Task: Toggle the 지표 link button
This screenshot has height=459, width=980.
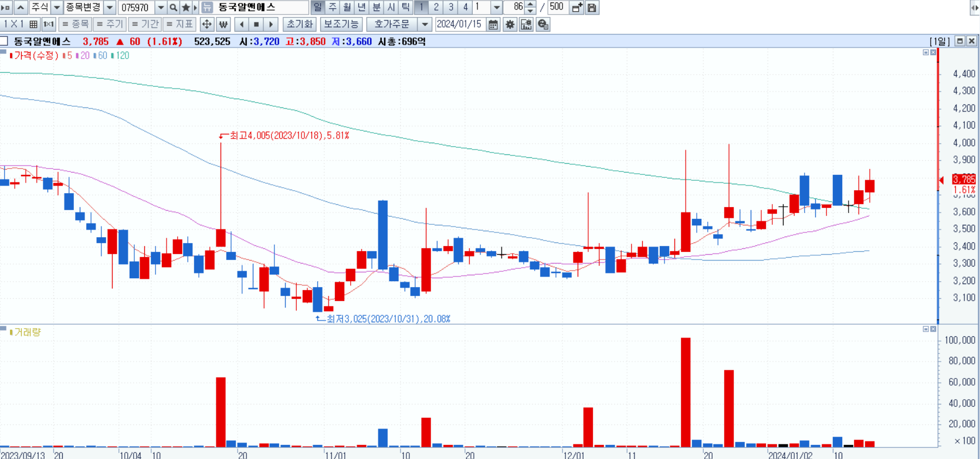Action: point(179,25)
